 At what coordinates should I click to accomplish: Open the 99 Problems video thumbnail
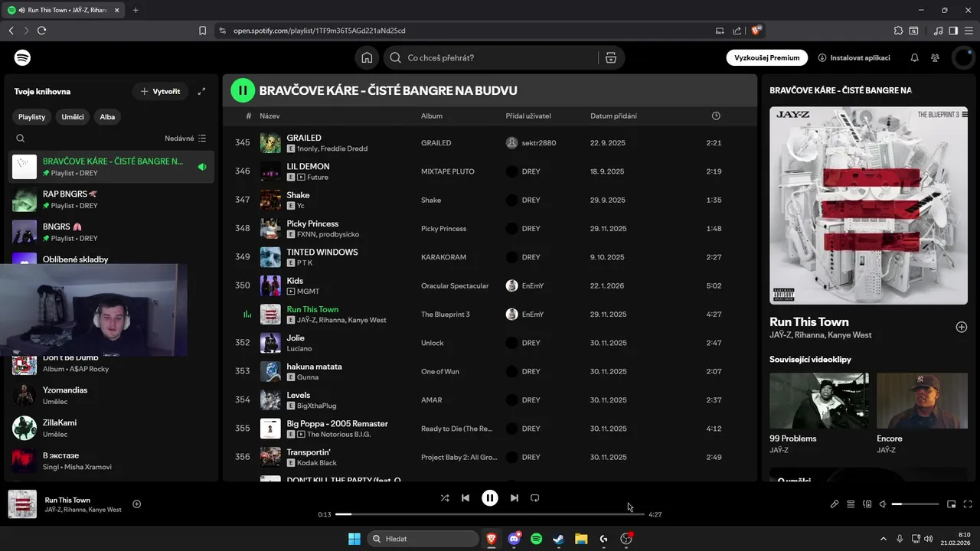click(818, 400)
